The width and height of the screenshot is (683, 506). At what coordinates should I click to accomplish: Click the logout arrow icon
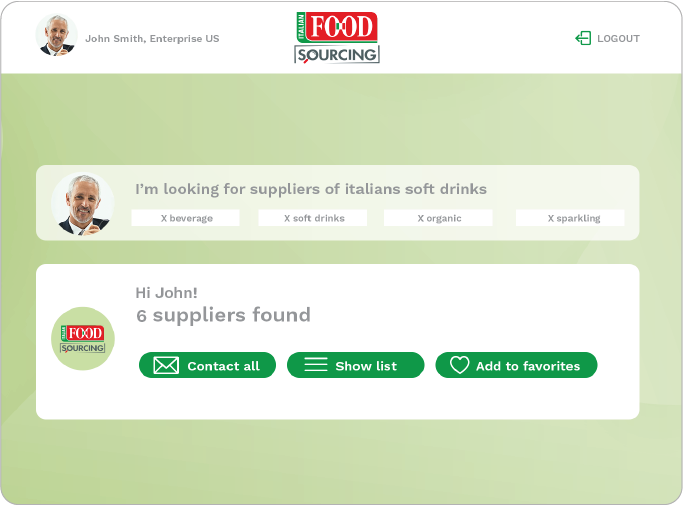pyautogui.click(x=583, y=38)
